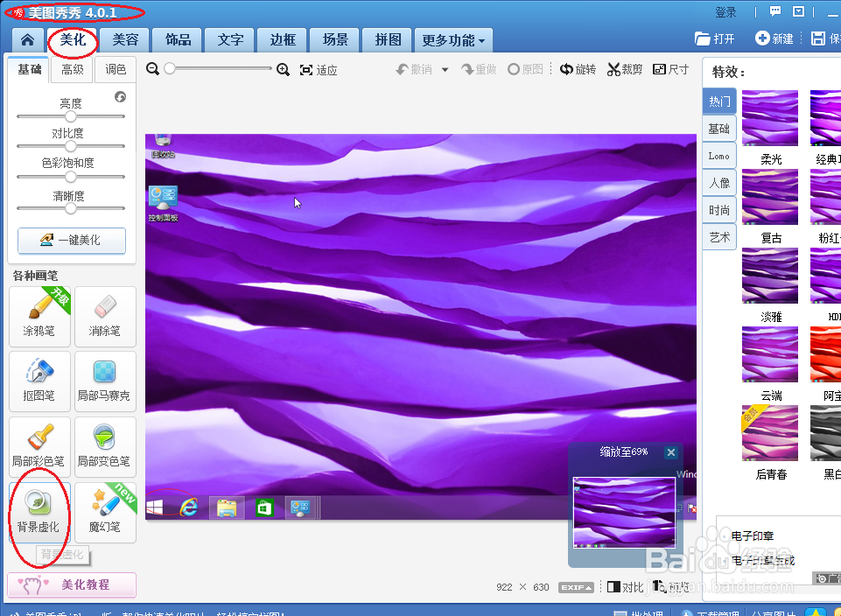This screenshot has height=616, width=841.
Task: Expand the 撤销 history dropdown arrow
Action: coord(445,70)
